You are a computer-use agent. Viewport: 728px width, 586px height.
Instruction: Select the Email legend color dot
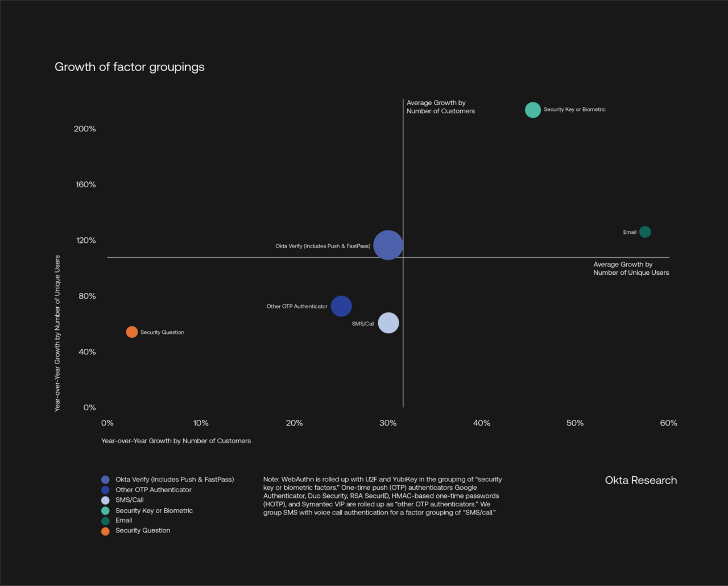(x=105, y=521)
